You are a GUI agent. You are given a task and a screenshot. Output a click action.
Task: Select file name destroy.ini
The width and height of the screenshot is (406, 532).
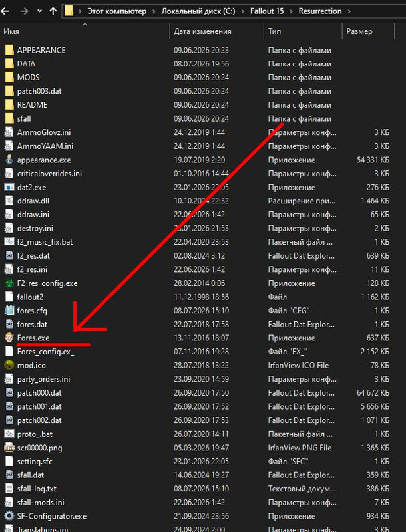click(35, 228)
